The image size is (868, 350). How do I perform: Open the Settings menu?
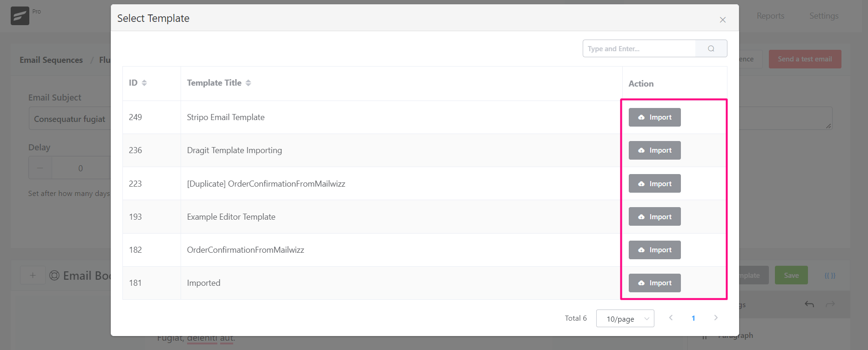point(824,16)
